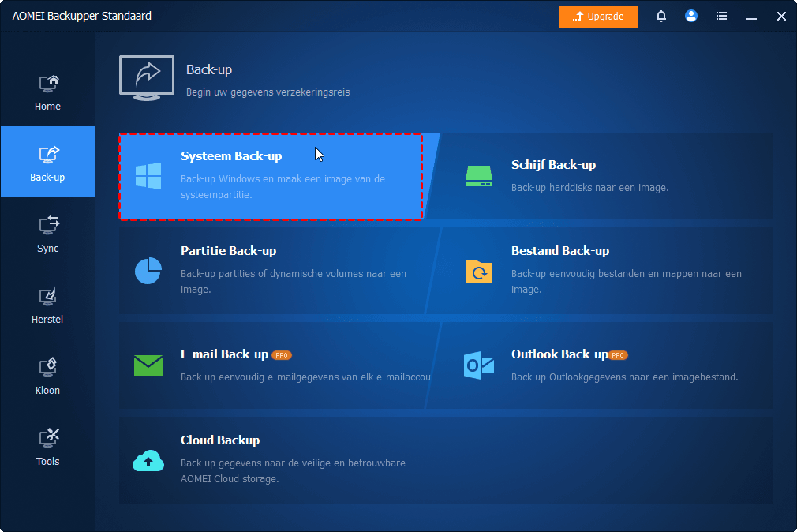Image resolution: width=797 pixels, height=532 pixels.
Task: Click the cloud upload Cloud Backup icon
Action: (x=148, y=460)
